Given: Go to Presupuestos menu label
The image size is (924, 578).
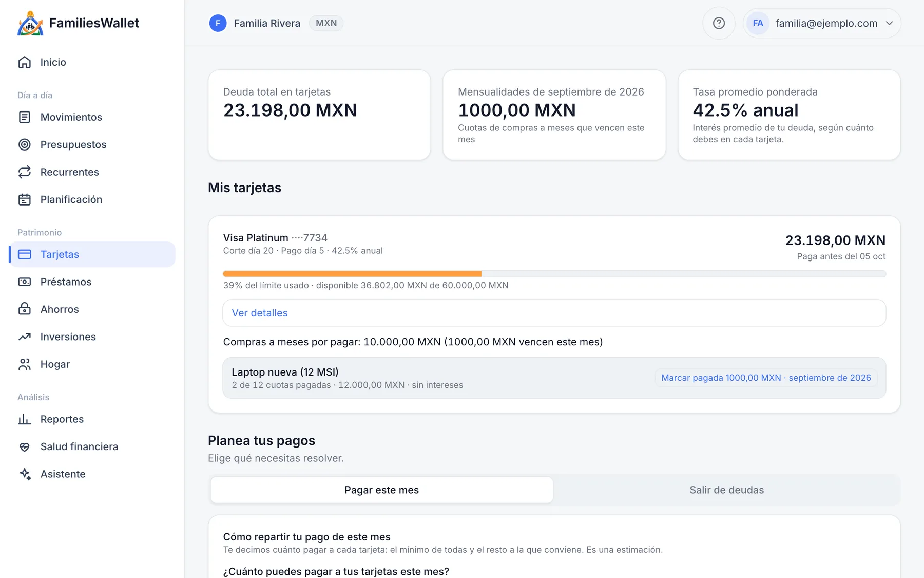Looking at the screenshot, I should pyautogui.click(x=73, y=144).
